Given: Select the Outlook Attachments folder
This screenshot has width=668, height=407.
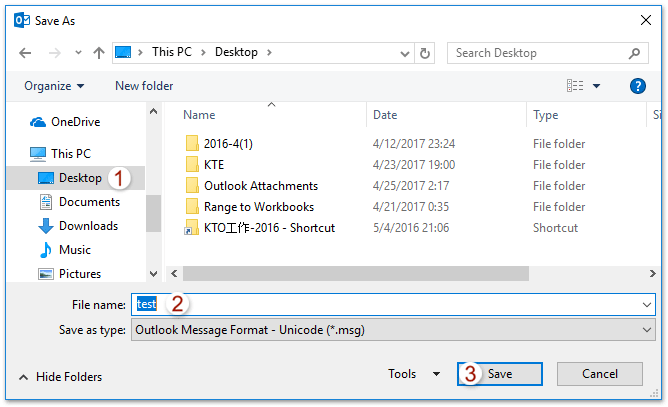Looking at the screenshot, I should click(261, 186).
